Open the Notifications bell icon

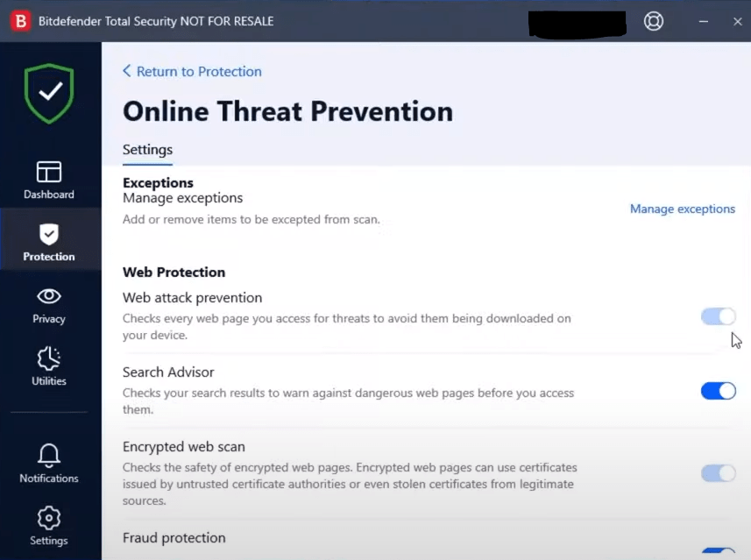click(49, 455)
